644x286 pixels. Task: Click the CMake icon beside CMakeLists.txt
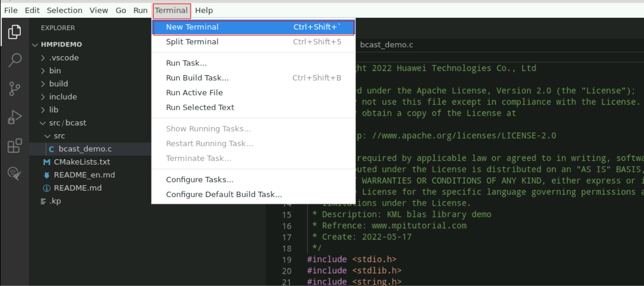(x=47, y=162)
